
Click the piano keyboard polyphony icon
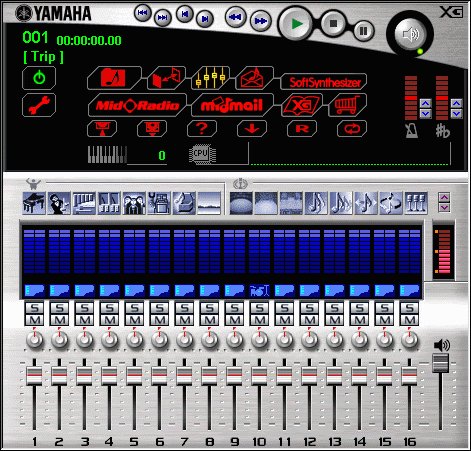tap(107, 155)
